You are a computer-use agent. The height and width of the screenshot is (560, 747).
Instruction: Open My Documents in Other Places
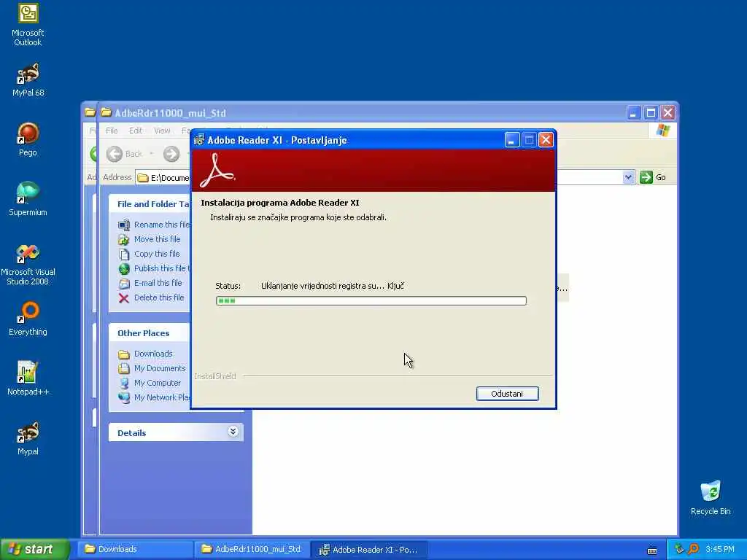point(160,368)
